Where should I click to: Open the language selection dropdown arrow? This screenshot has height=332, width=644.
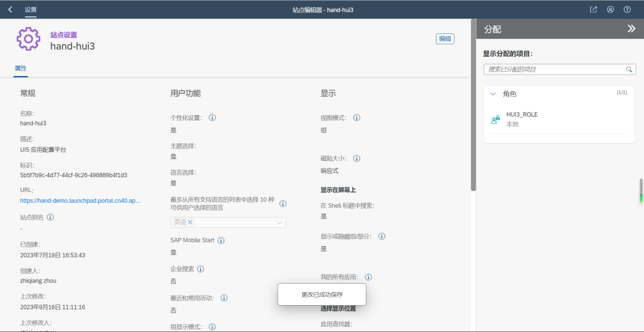pos(279,222)
